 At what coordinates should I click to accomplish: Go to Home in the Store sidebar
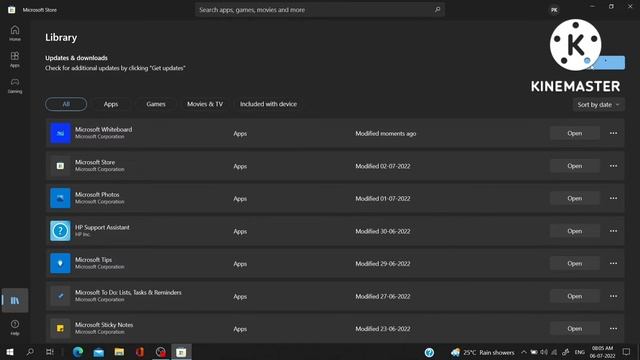[x=15, y=33]
